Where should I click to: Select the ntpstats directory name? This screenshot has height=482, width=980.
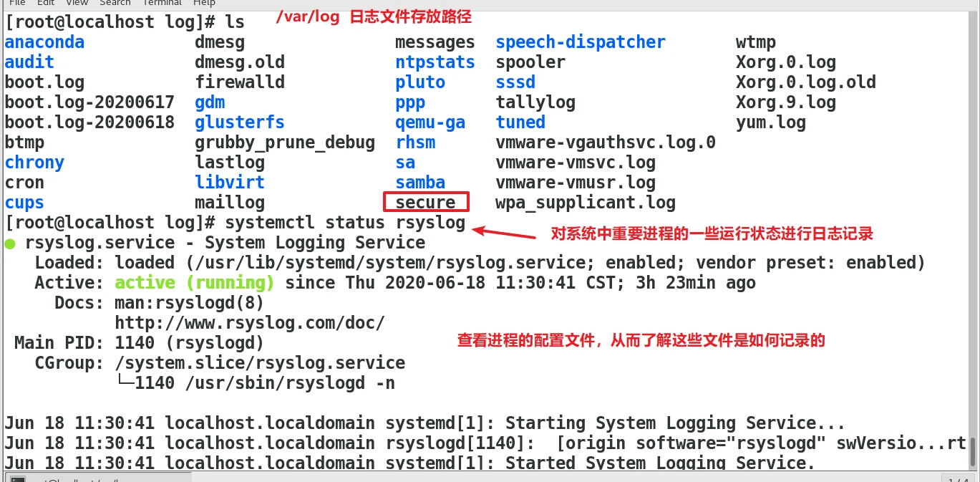(435, 62)
